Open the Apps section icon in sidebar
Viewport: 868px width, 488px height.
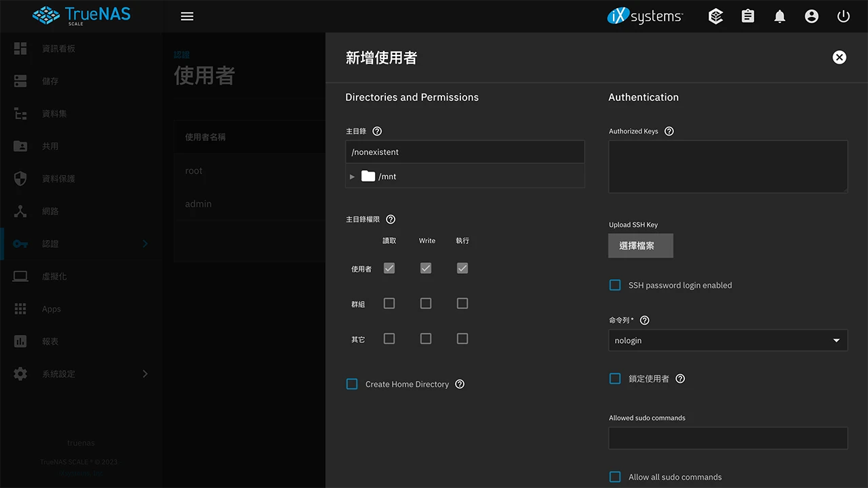point(20,308)
